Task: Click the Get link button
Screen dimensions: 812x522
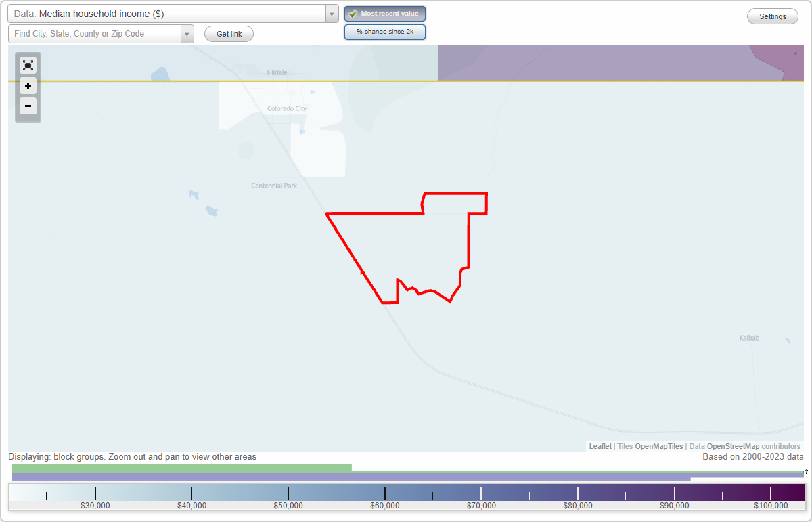Action: [x=229, y=34]
